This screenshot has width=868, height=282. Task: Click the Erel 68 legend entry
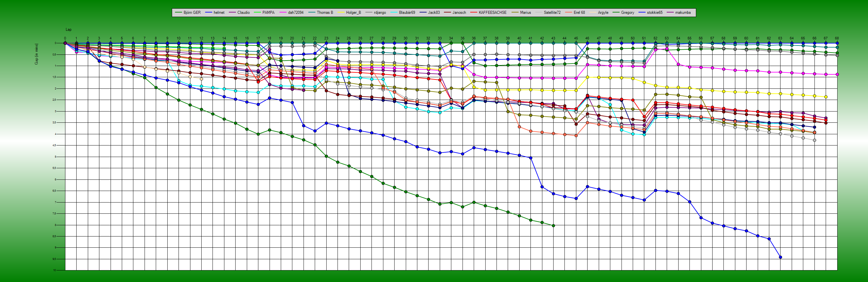(x=579, y=12)
